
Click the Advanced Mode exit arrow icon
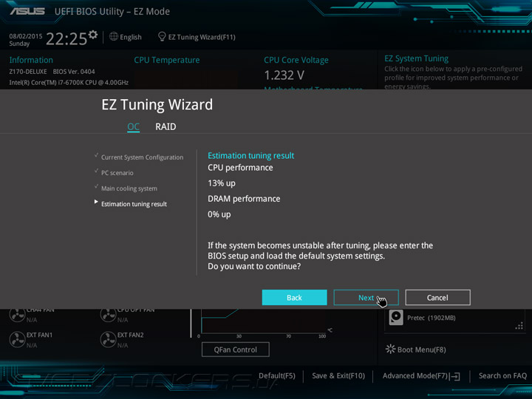pos(456,376)
